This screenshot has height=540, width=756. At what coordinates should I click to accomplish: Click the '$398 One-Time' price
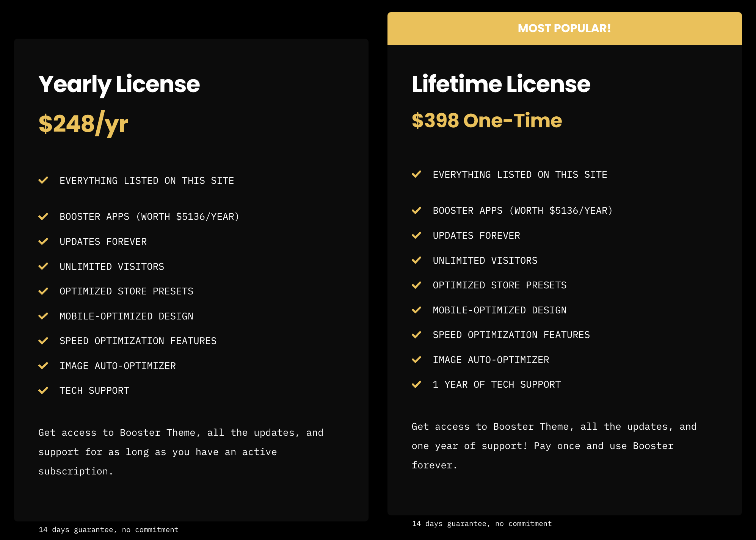coord(487,121)
